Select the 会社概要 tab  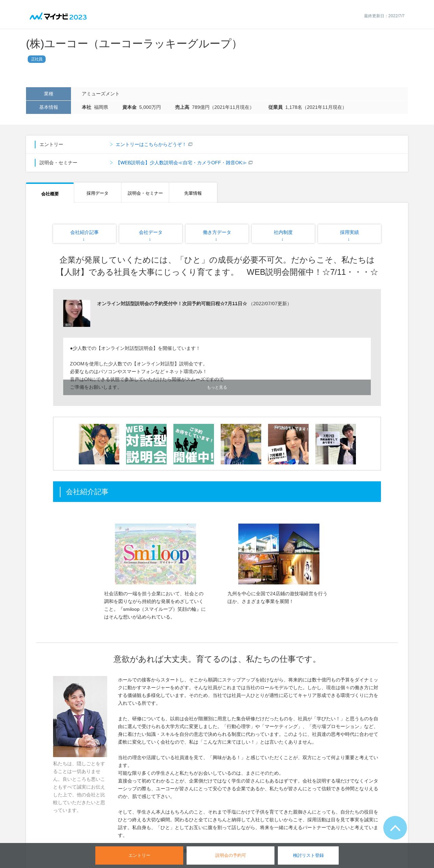point(50,193)
